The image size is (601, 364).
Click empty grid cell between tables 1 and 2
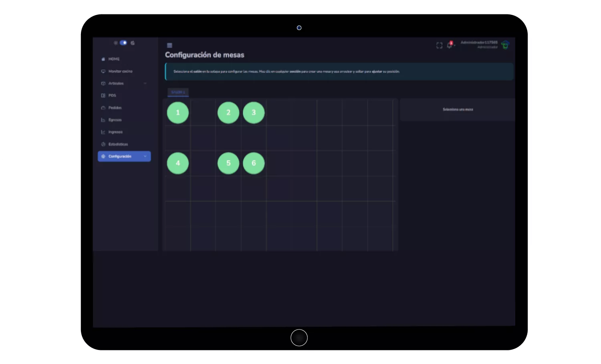pos(203,113)
